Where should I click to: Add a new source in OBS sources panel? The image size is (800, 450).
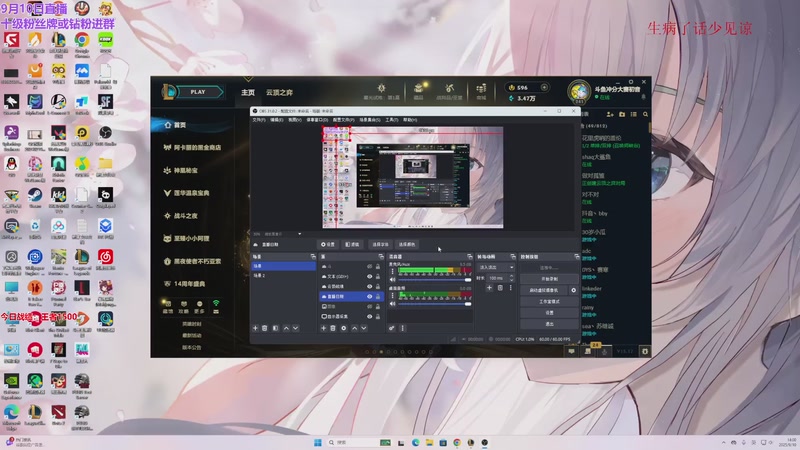point(323,328)
